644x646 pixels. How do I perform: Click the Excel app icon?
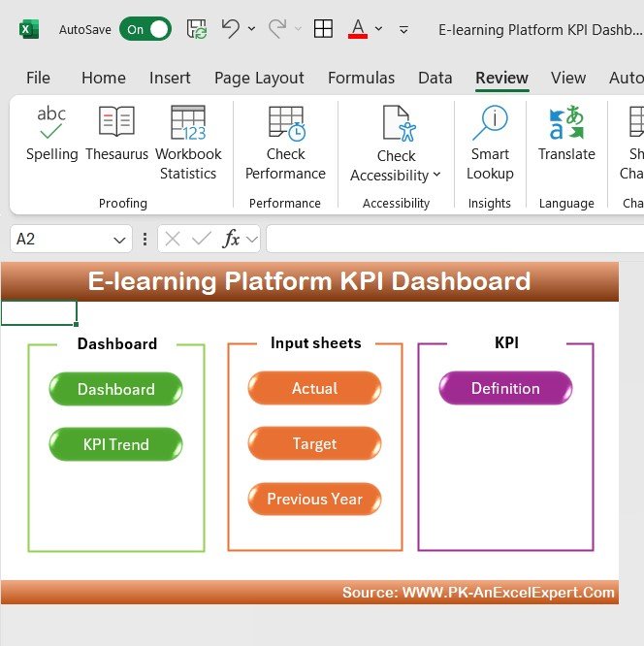click(x=29, y=29)
